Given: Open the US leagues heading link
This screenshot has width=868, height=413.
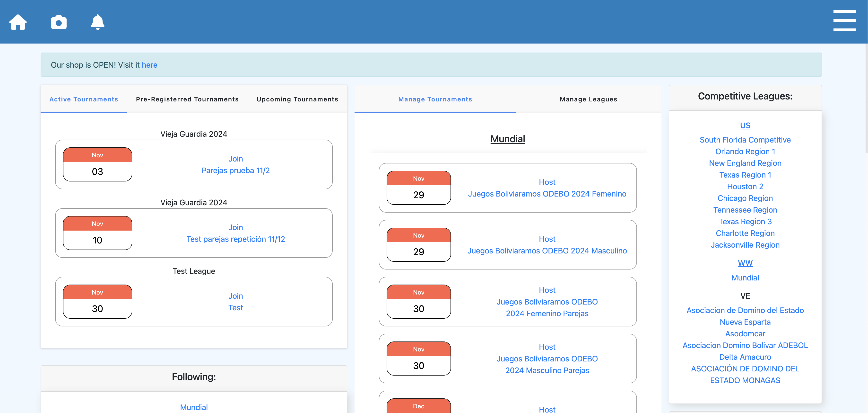Looking at the screenshot, I should (x=745, y=126).
